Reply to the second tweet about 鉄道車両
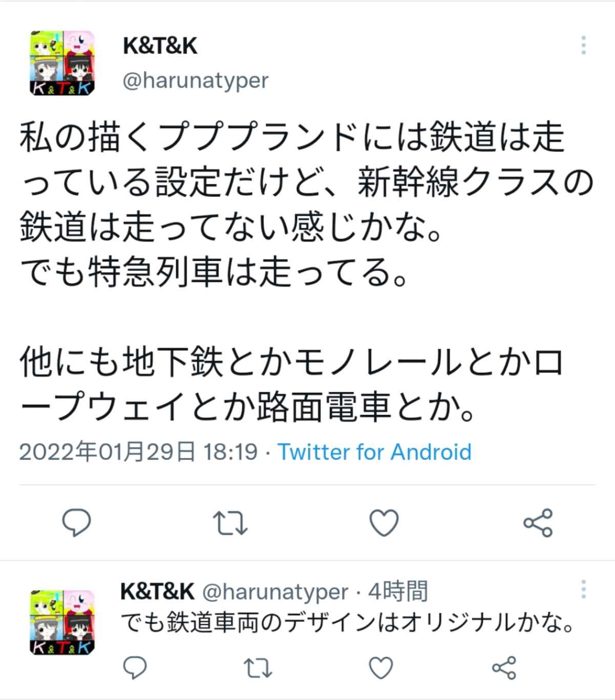Screen dimensions: 615x700 135,668
